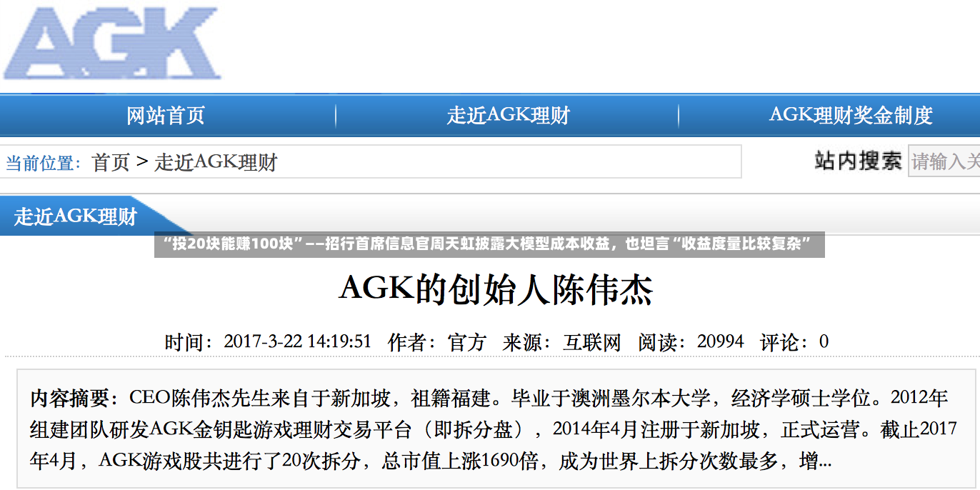This screenshot has width=980, height=490.
Task: Select the 走近AGK理财 section tab
Action: click(76, 216)
